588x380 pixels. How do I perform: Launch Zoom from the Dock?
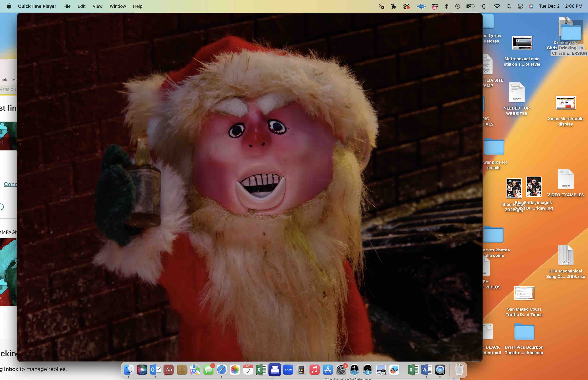coord(288,370)
